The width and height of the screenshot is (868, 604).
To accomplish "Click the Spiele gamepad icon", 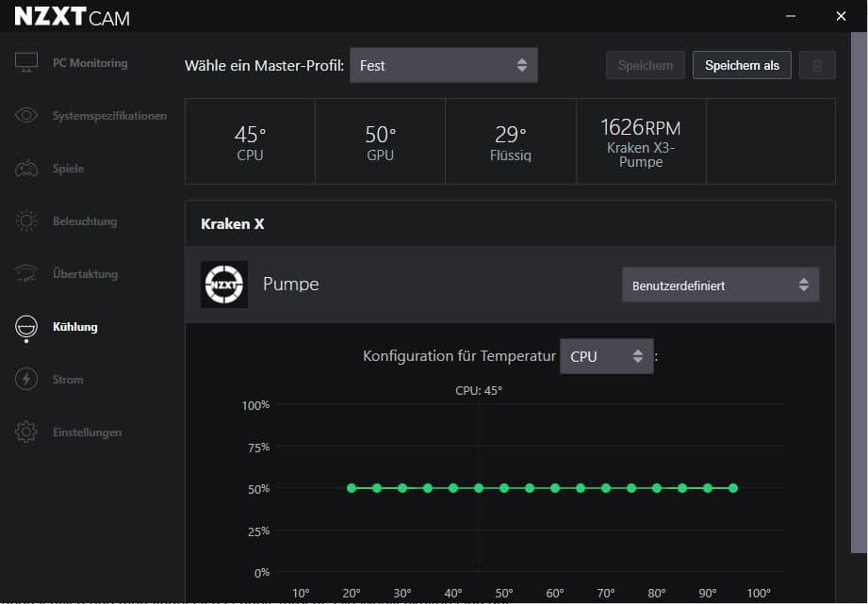I will 26,169.
